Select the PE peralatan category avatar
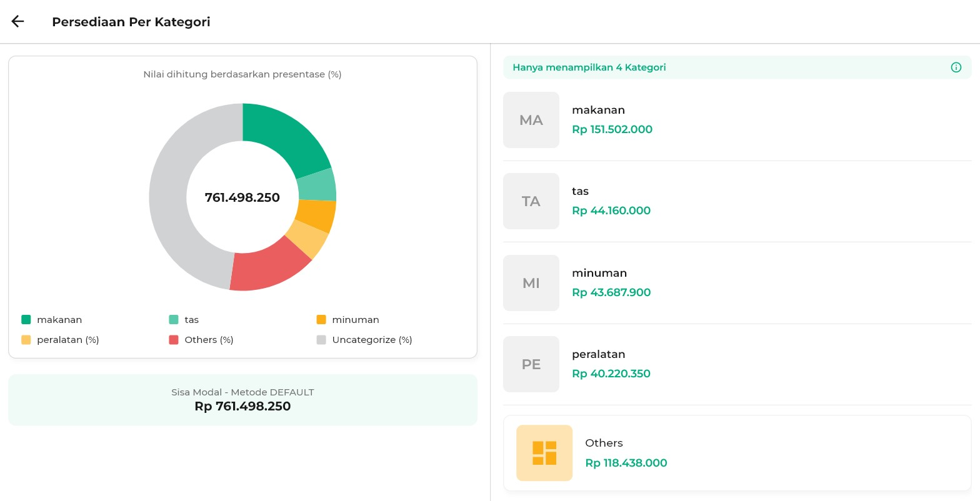Viewport: 980px width, 501px height. coord(531,364)
